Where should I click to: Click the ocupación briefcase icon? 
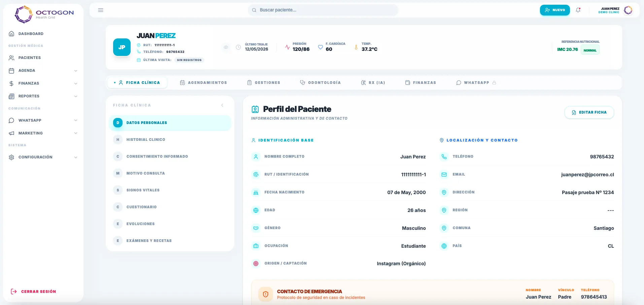[256, 246]
